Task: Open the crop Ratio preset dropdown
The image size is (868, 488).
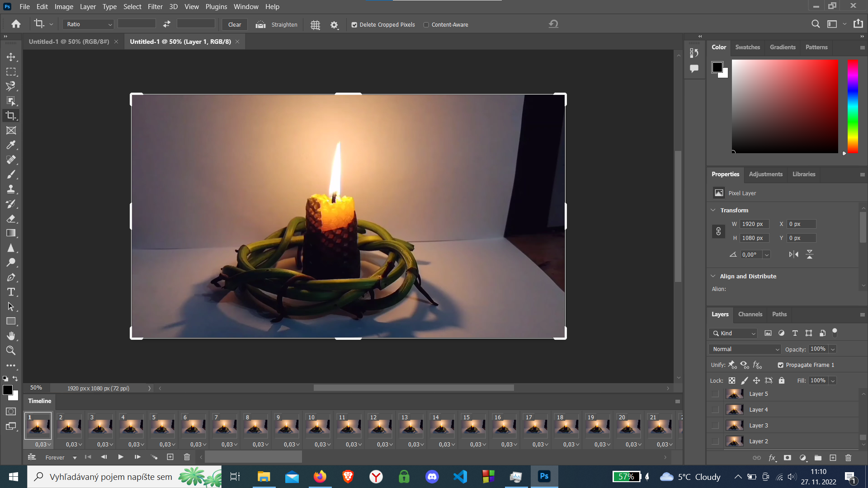Action: point(88,24)
